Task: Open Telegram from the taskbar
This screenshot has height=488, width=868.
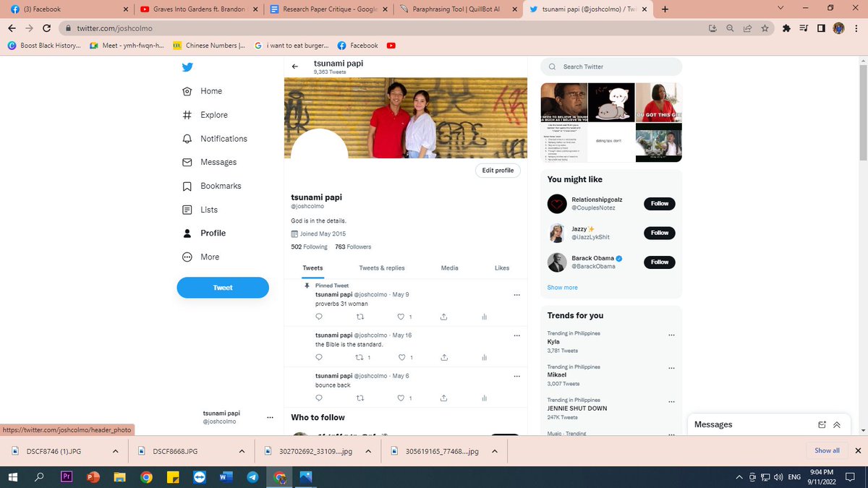Action: tap(252, 477)
